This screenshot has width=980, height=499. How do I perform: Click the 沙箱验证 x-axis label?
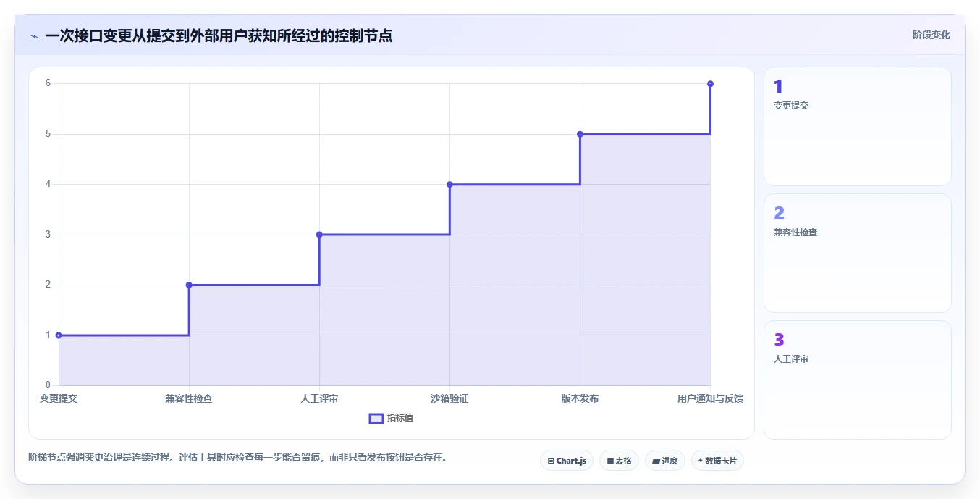pos(449,398)
